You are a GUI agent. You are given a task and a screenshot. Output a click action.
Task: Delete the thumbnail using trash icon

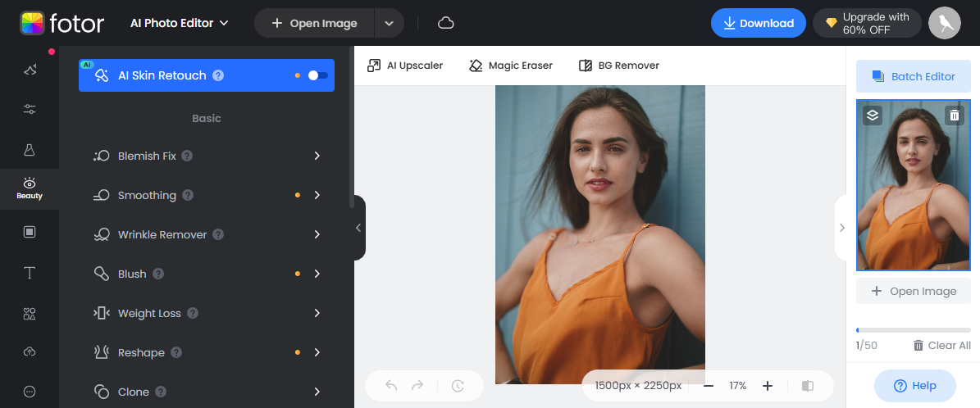[x=955, y=115]
